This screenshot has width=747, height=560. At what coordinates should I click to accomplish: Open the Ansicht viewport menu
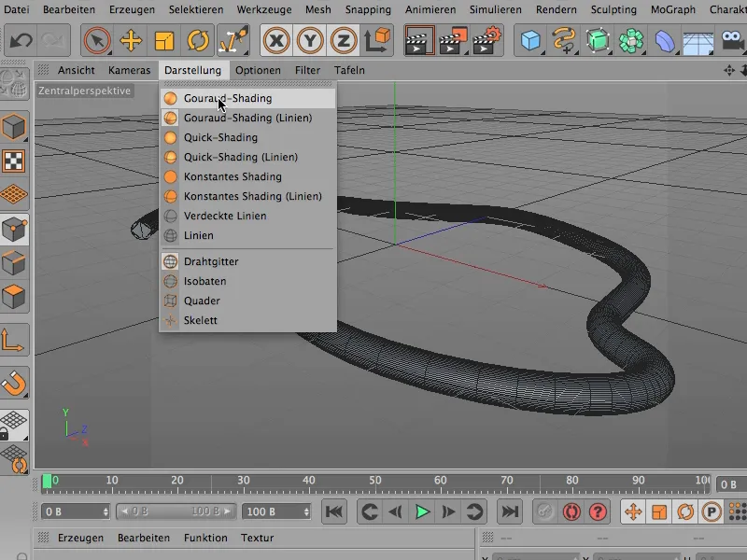click(x=77, y=70)
